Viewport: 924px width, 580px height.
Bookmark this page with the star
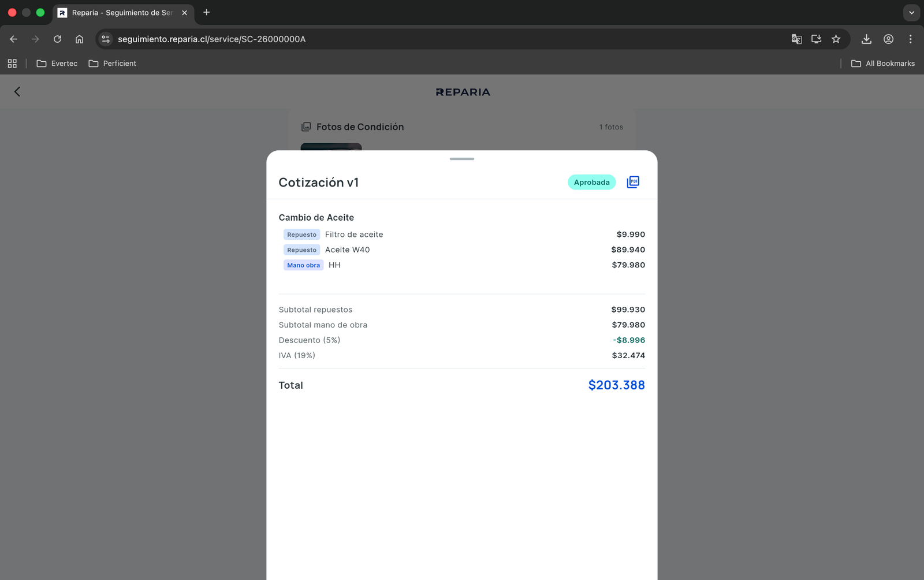tap(836, 39)
